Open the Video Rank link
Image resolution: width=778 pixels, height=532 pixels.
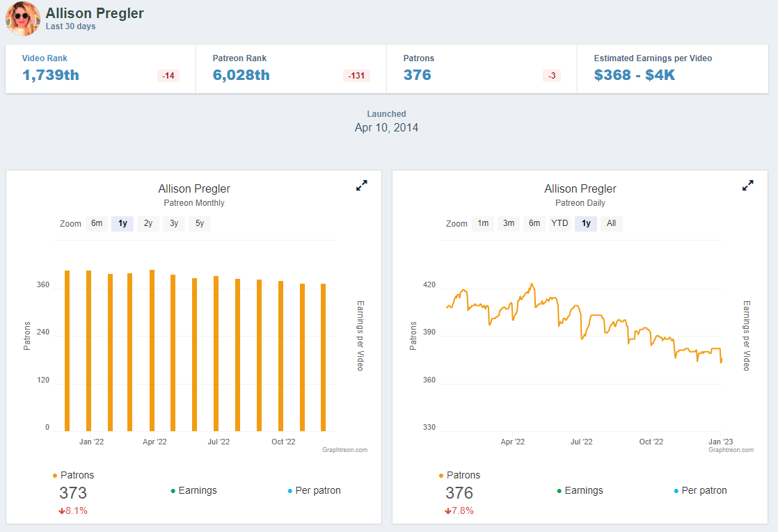pyautogui.click(x=45, y=58)
